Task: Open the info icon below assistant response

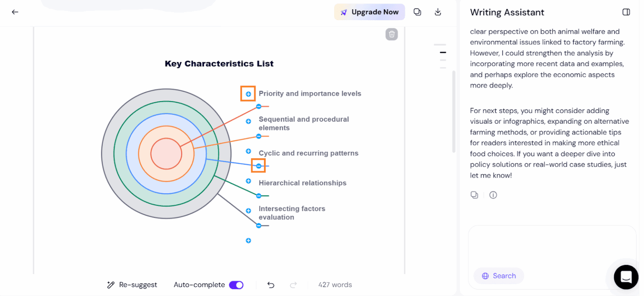Action: [493, 195]
